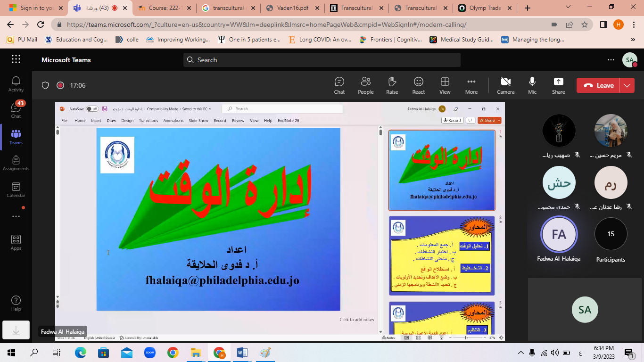Open Word from the Windows taskbar
The image size is (644, 362).
pyautogui.click(x=242, y=353)
